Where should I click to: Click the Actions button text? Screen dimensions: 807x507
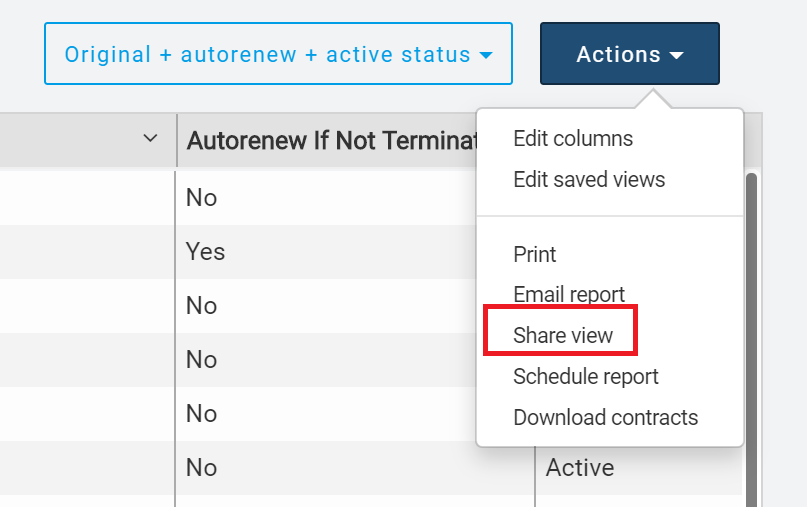[x=619, y=54]
